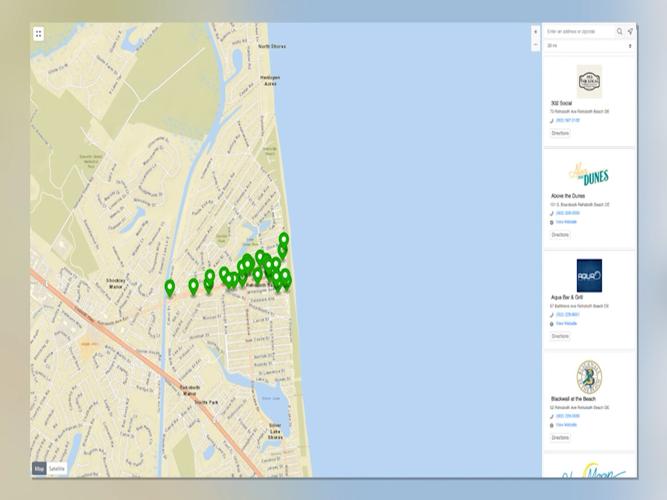Click the westernmost green map pin
Screen dimensions: 667x500
point(170,287)
